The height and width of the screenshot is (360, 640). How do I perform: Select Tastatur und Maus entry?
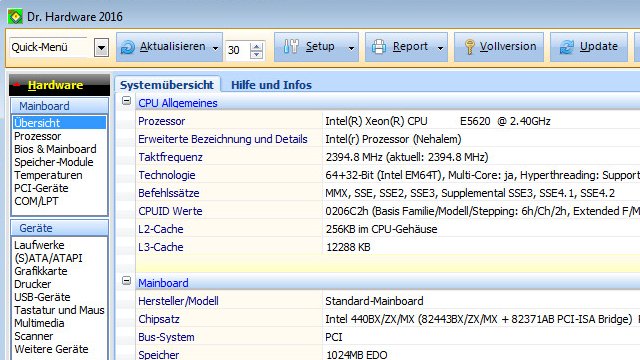[59, 310]
